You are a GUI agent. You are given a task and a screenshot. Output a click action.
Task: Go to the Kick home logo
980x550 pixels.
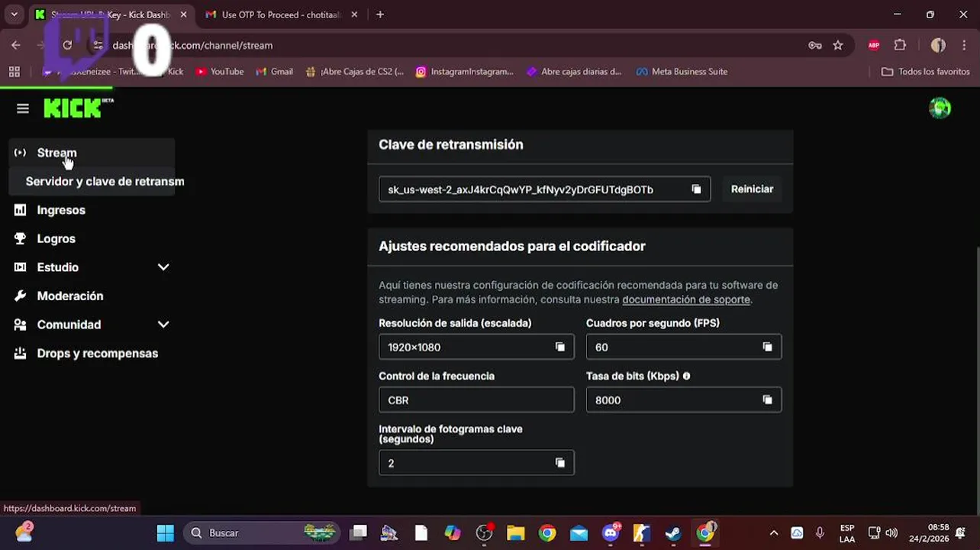click(x=78, y=108)
